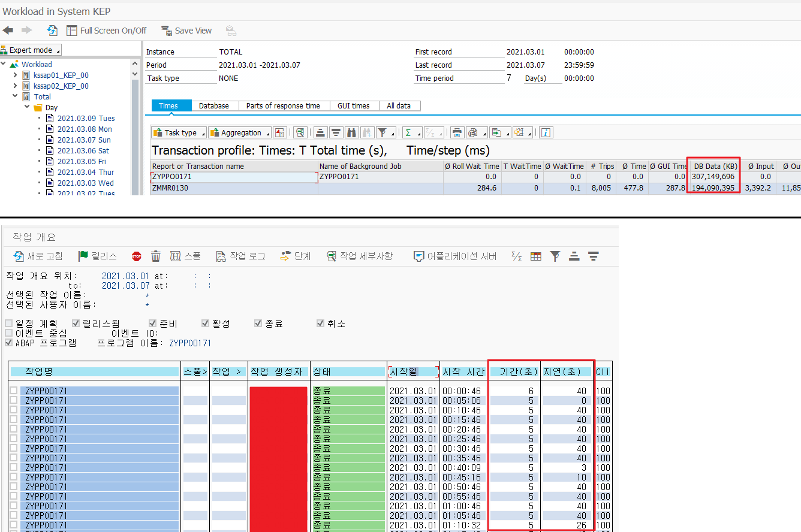This screenshot has height=532, width=801.
Task: Click the subtotal icon in job overview toolbar
Action: [517, 256]
